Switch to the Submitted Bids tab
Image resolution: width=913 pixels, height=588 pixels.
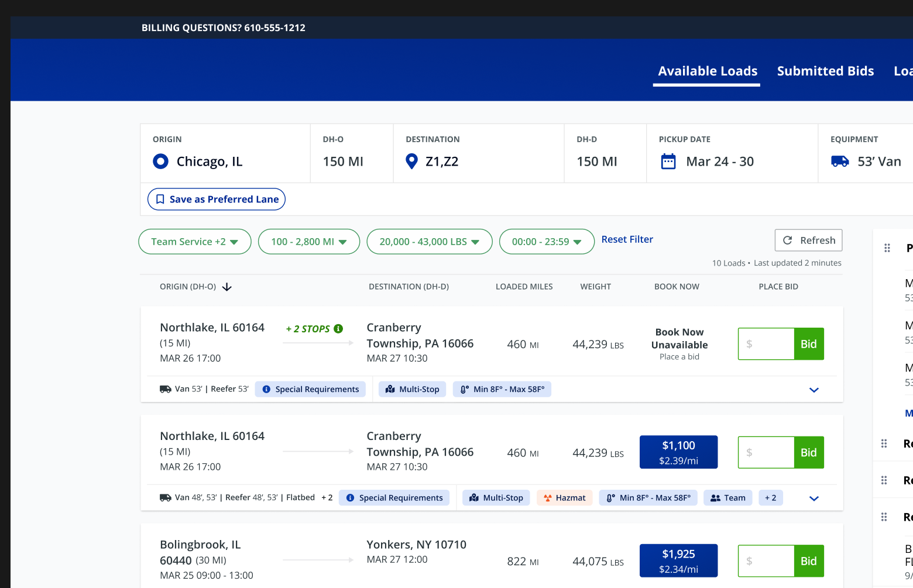pos(825,71)
